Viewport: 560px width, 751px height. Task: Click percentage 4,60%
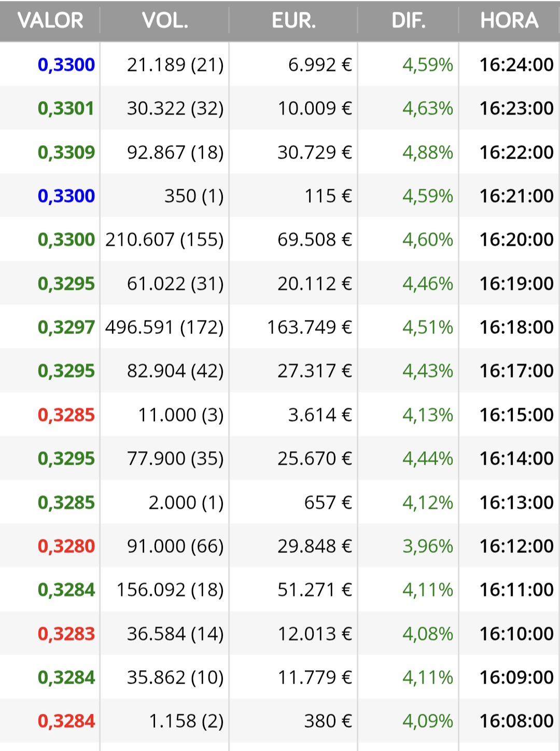coord(428,240)
